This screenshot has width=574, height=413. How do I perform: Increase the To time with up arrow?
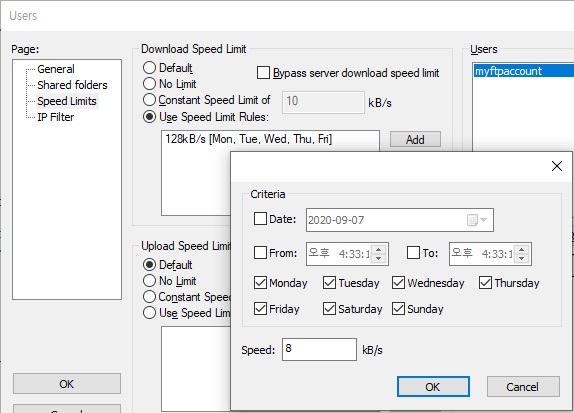pyautogui.click(x=521, y=250)
